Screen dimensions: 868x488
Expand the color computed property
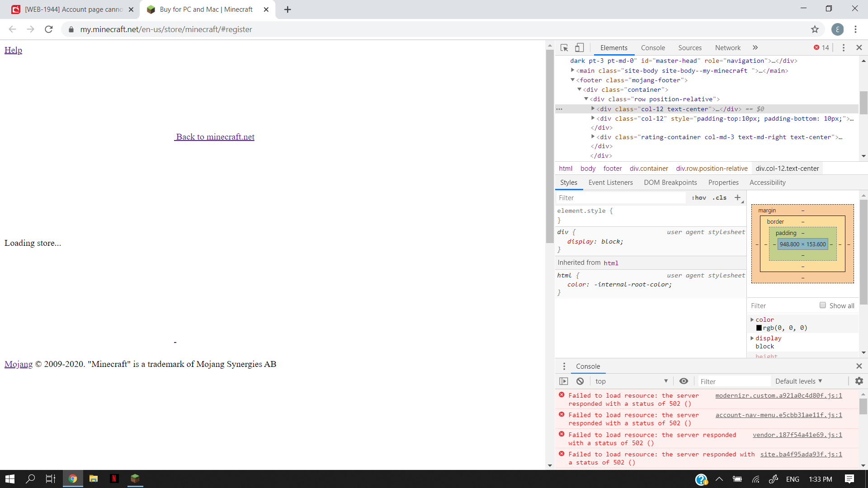point(752,319)
